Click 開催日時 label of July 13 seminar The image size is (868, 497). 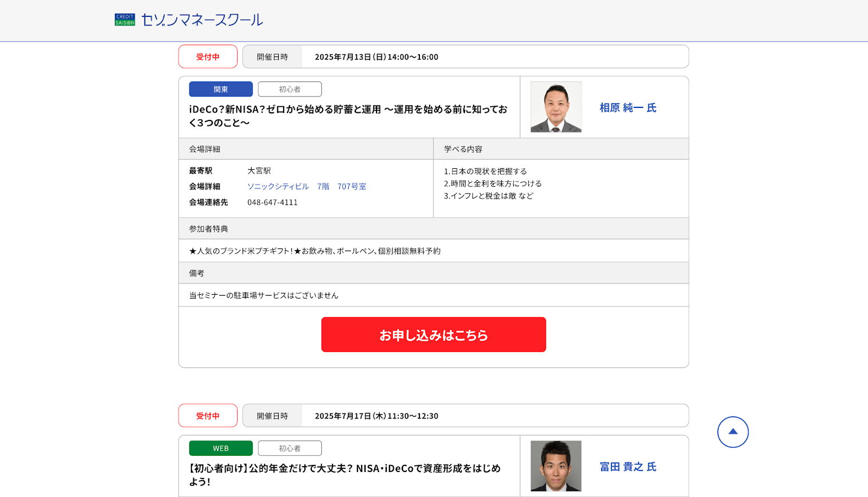[x=272, y=57]
